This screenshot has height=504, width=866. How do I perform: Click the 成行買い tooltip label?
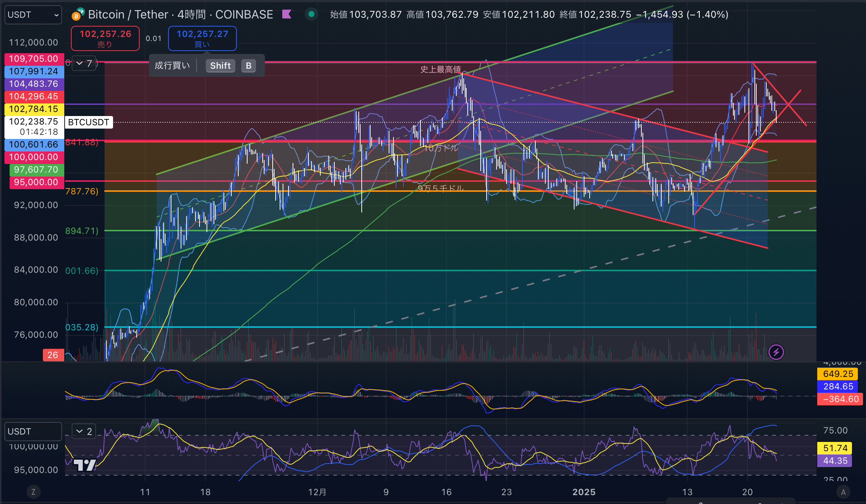[x=172, y=66]
